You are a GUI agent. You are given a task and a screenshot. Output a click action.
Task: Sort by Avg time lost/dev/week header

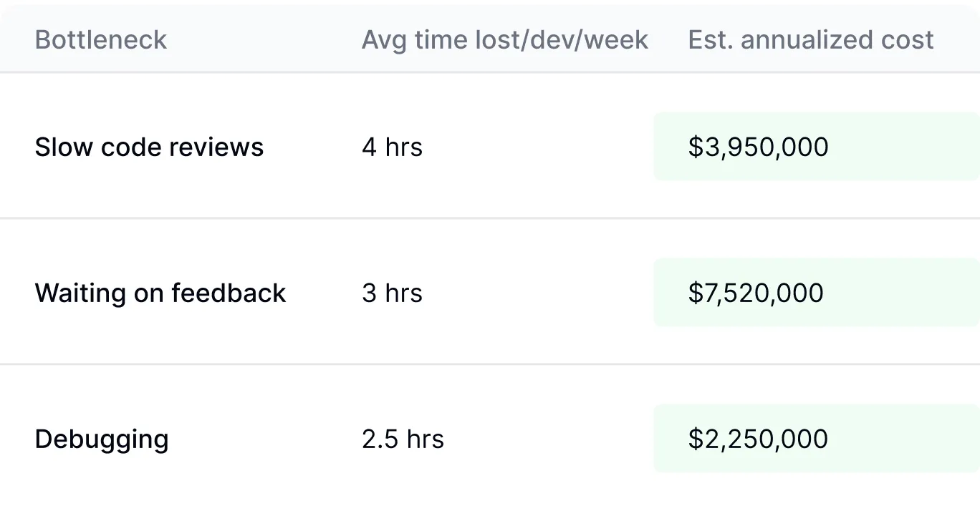[x=504, y=40]
